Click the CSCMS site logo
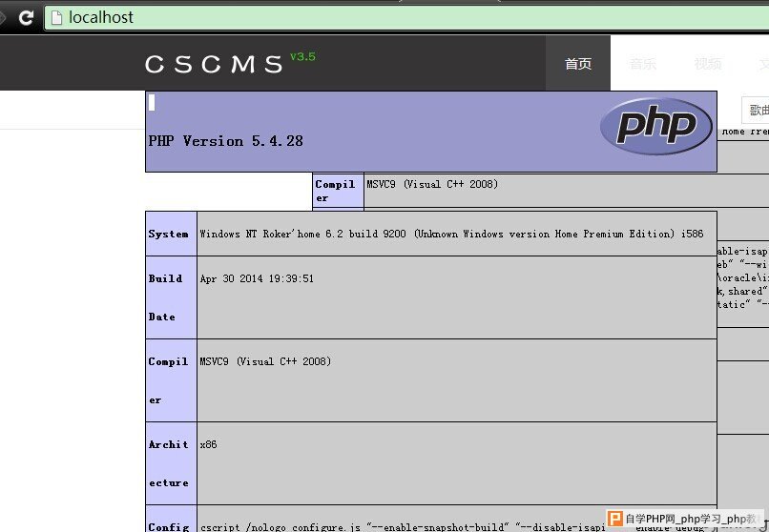This screenshot has height=532, width=769. click(214, 64)
